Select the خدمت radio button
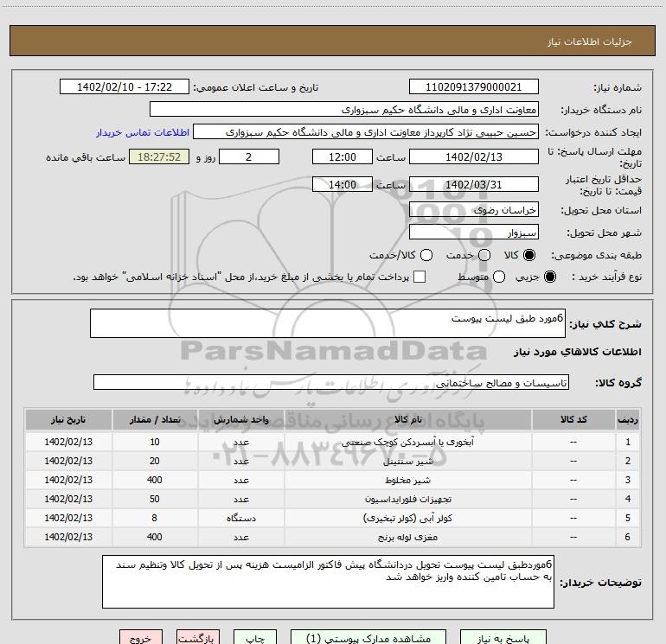 click(484, 255)
